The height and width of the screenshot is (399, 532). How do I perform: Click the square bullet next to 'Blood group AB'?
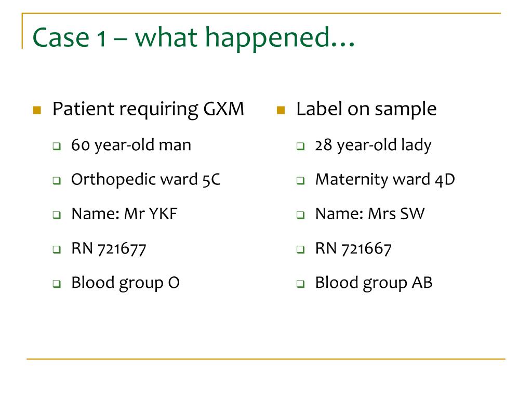click(x=300, y=284)
